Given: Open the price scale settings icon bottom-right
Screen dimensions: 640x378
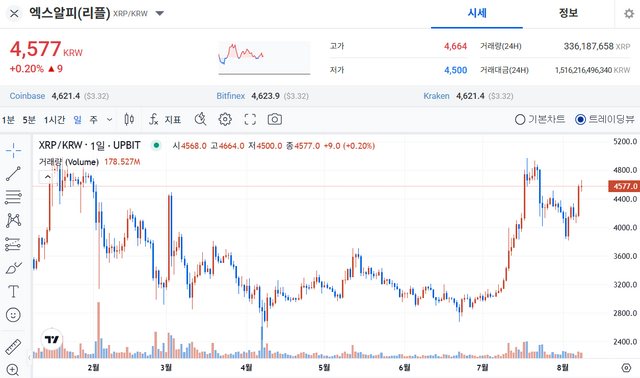Looking at the screenshot, I should coord(626,367).
